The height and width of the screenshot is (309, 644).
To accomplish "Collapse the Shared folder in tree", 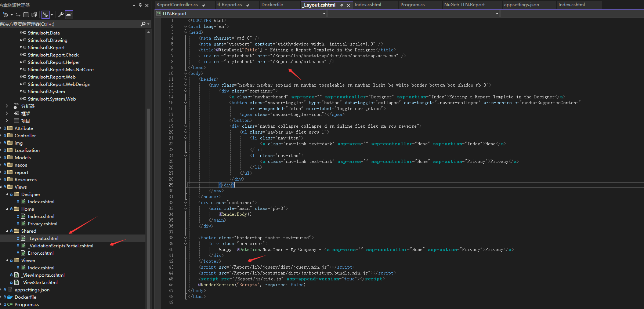I will pyautogui.click(x=7, y=231).
